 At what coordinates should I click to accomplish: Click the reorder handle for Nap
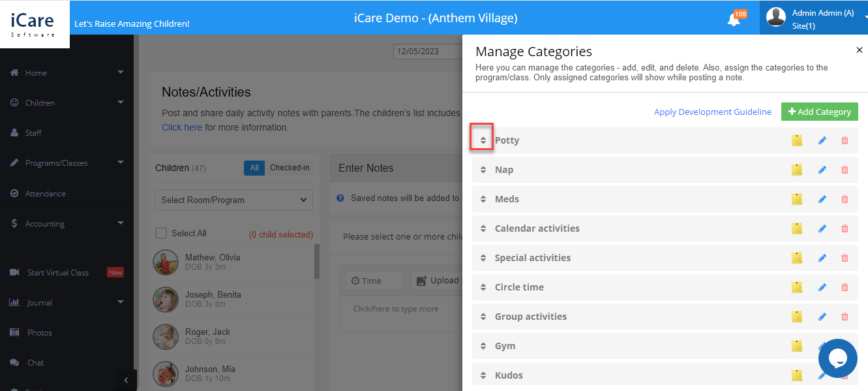coord(483,170)
